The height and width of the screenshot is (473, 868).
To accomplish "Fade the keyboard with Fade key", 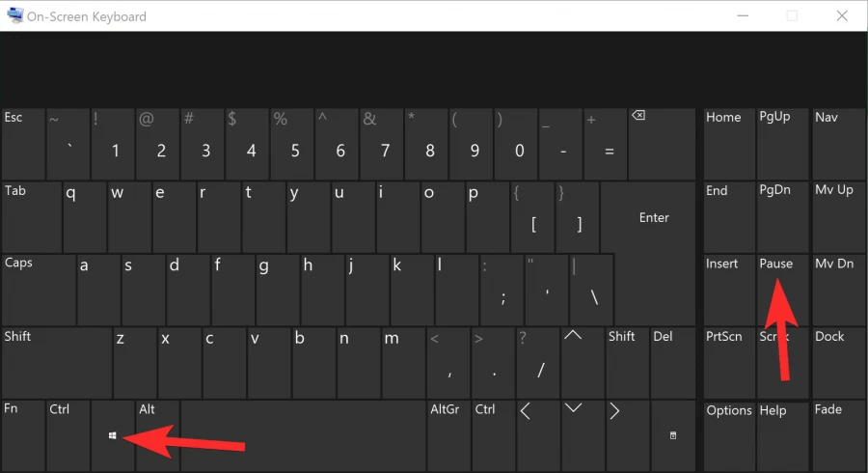I will point(837,433).
